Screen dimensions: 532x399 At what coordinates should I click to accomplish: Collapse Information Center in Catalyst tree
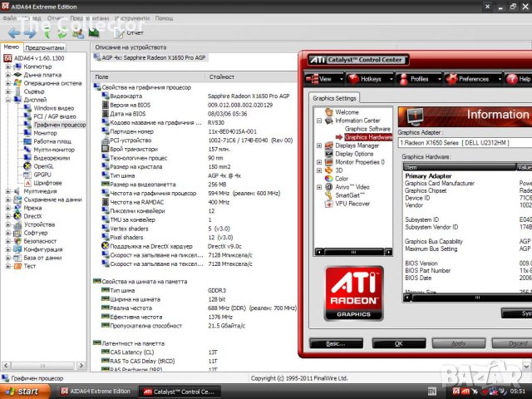[x=319, y=121]
